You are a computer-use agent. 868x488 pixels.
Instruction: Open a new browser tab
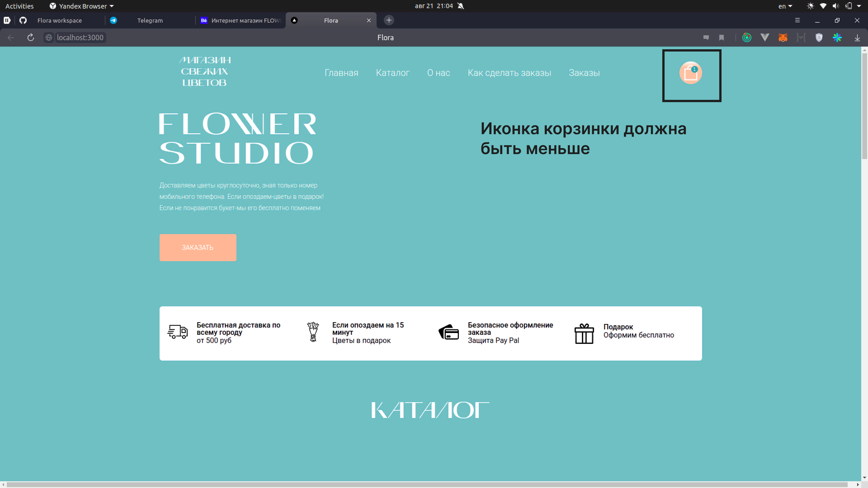(x=389, y=20)
